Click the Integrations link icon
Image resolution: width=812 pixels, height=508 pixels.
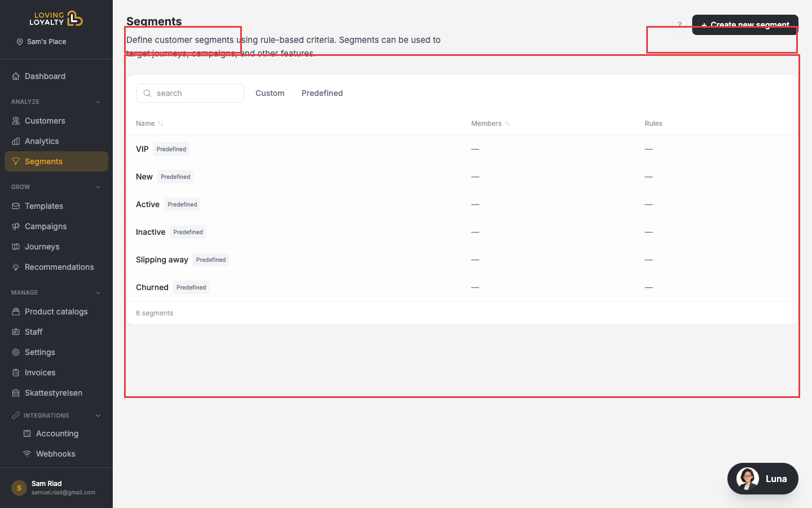16,415
